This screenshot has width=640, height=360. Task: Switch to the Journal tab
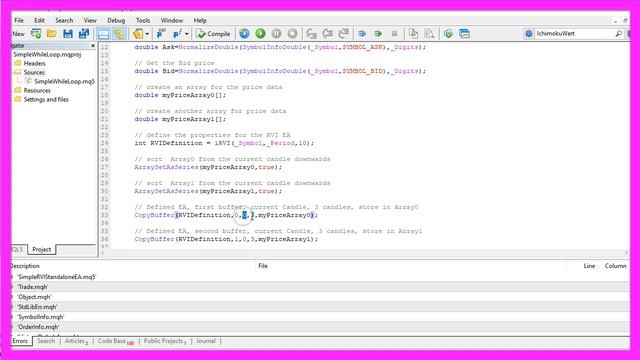coord(206,341)
